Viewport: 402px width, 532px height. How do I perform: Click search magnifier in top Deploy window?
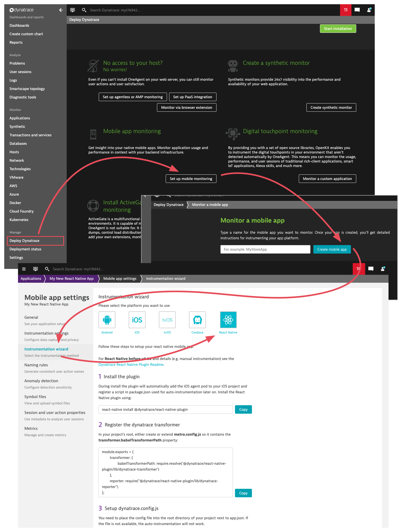click(84, 10)
